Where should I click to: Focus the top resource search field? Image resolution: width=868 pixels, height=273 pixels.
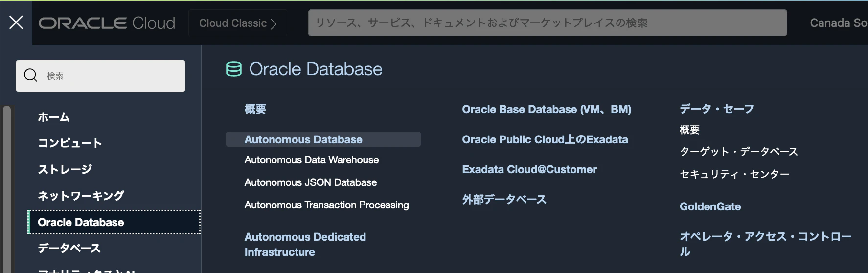pos(548,23)
